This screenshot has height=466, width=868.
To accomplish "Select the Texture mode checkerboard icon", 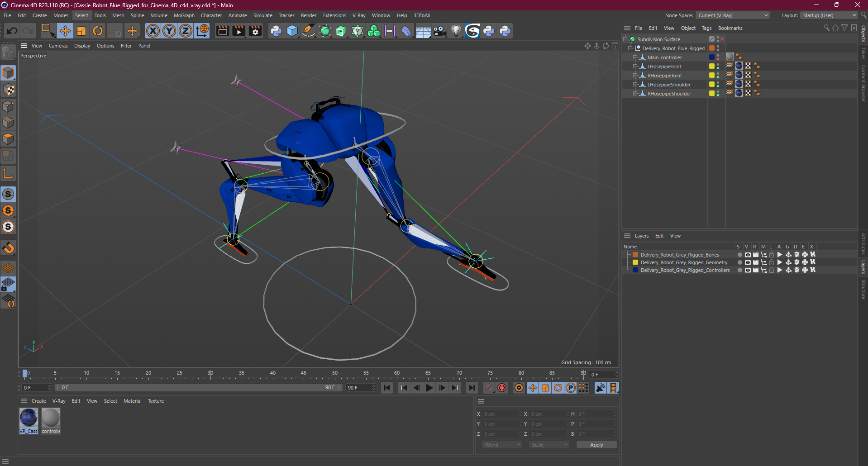I will tap(8, 90).
